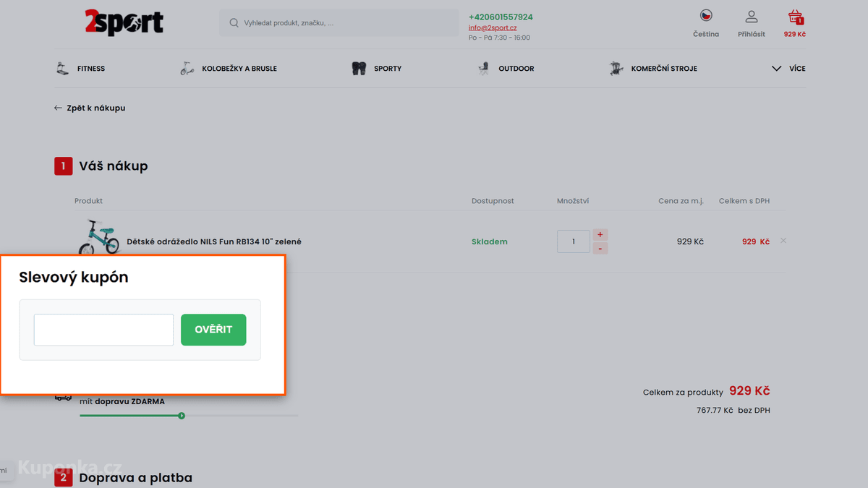Click the 2sport logo
Screen dimensions: 868x488
click(124, 22)
